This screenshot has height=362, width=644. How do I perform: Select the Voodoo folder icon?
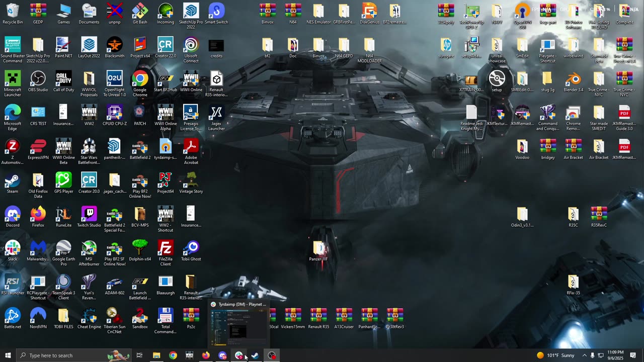point(522,149)
